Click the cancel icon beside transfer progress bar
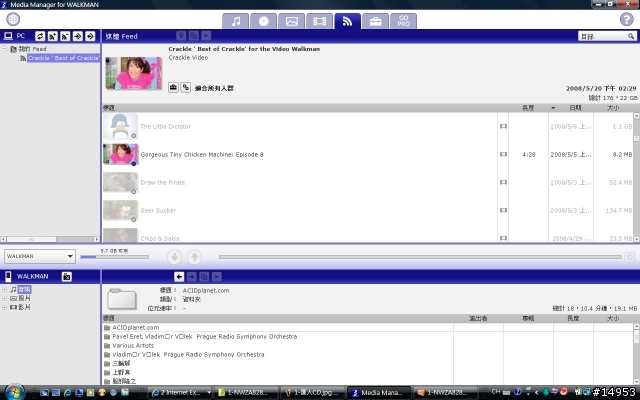Screen dimensions: 640x400 tap(630, 257)
